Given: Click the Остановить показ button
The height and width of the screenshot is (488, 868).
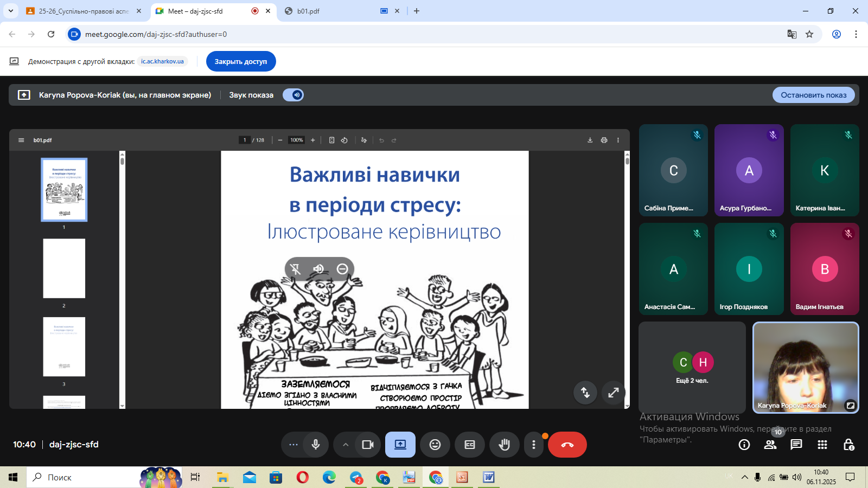Looking at the screenshot, I should click(813, 95).
